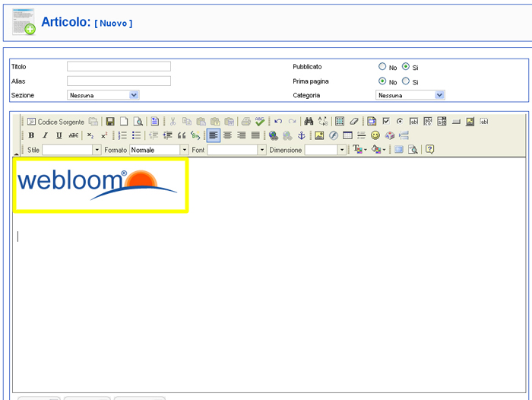Open the Sezione dropdown
The image size is (532, 400).
tap(103, 95)
